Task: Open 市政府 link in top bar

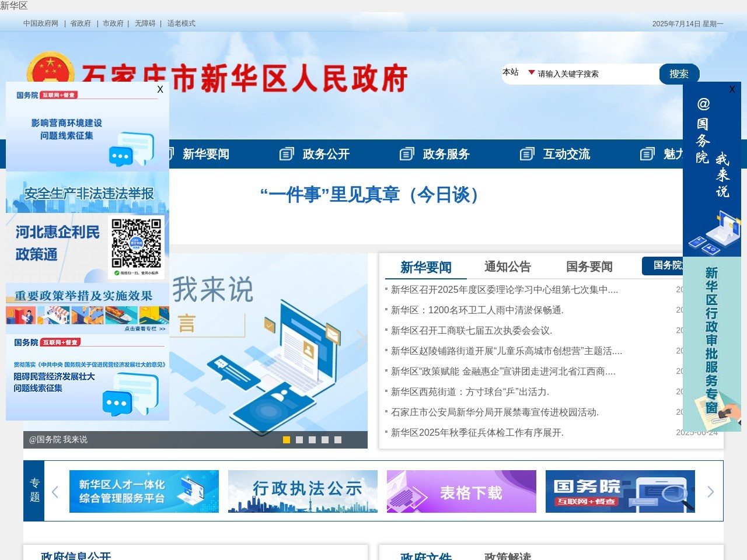Action: pyautogui.click(x=113, y=23)
